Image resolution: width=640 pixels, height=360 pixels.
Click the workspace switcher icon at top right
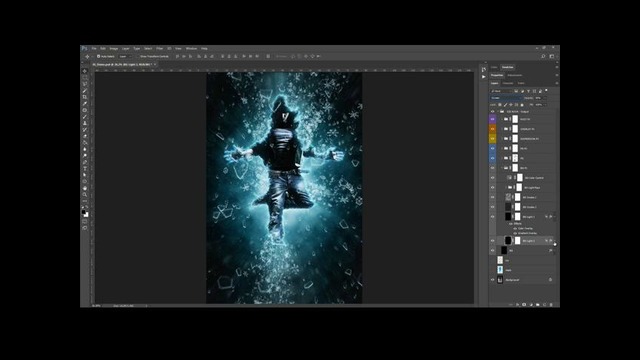point(552,56)
